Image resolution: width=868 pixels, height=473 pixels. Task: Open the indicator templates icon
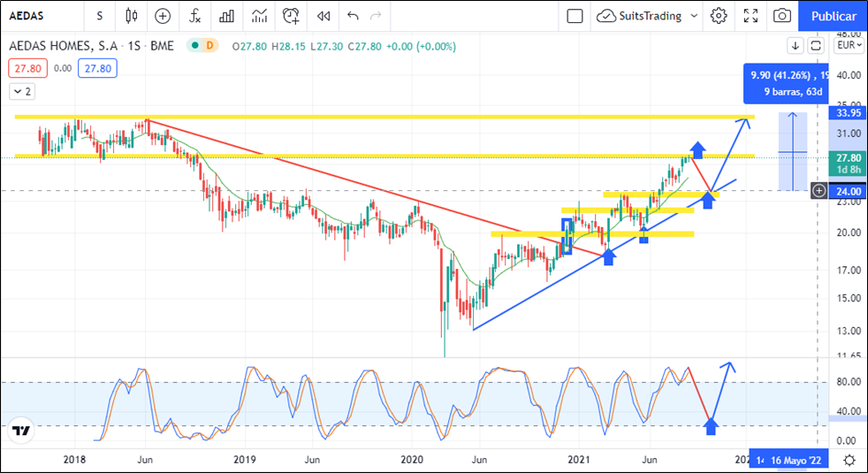tap(259, 16)
